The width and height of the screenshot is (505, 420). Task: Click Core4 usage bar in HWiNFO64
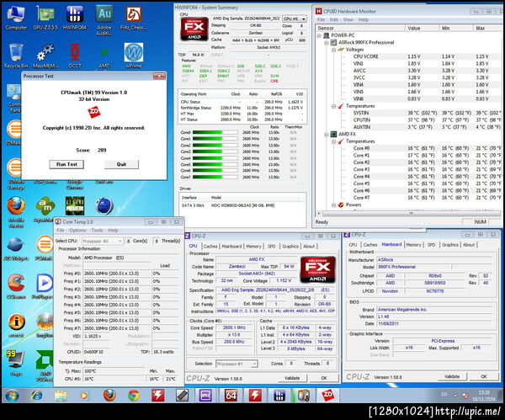215,158
